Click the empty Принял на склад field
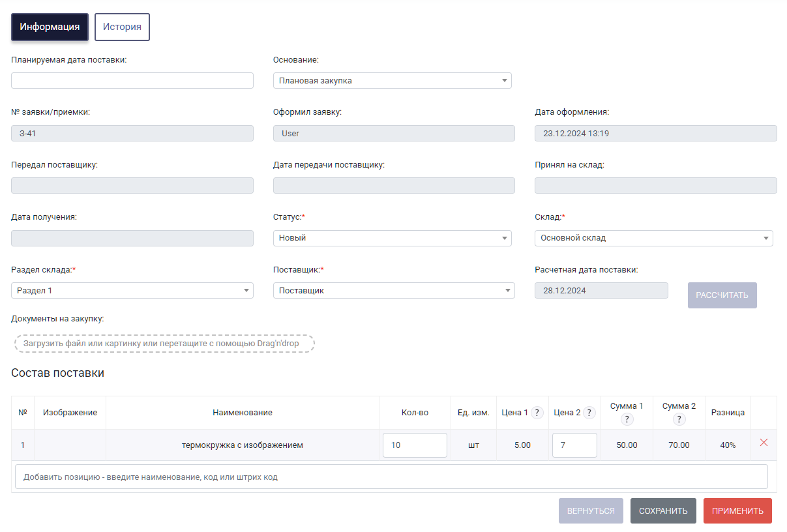 (x=656, y=185)
